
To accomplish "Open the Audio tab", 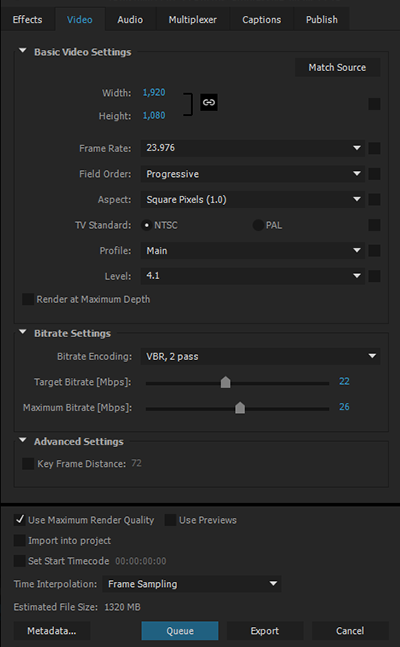I will pyautogui.click(x=130, y=19).
